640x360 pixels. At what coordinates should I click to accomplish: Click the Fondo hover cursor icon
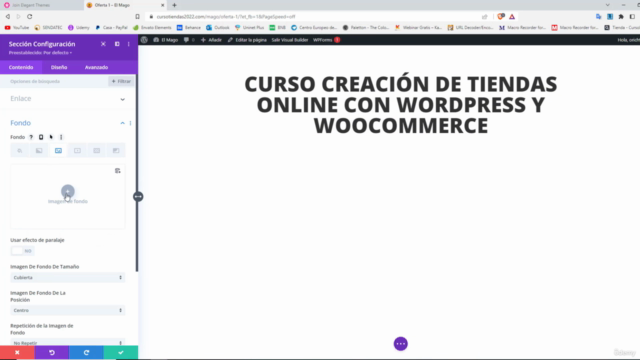51,137
